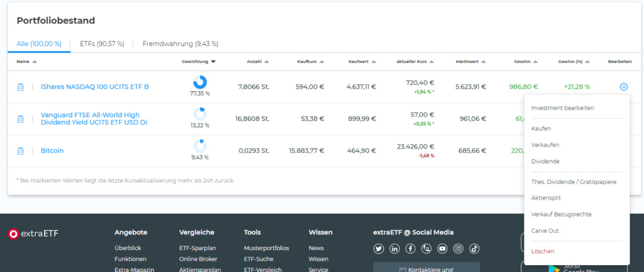This screenshot has width=644, height=272.
Task: Click the 16,8608 St. quantity cell
Action: click(252, 119)
